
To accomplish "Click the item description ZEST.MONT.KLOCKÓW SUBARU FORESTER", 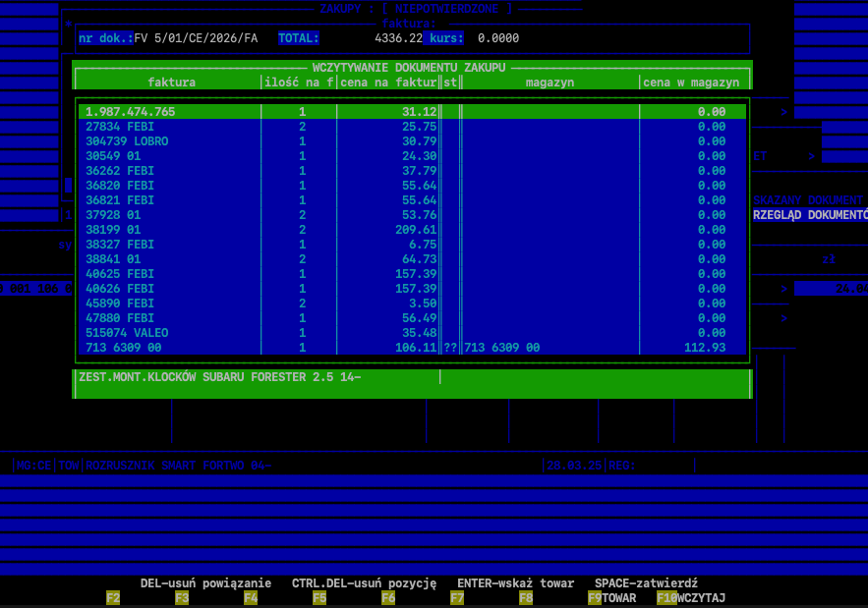I will [x=219, y=376].
